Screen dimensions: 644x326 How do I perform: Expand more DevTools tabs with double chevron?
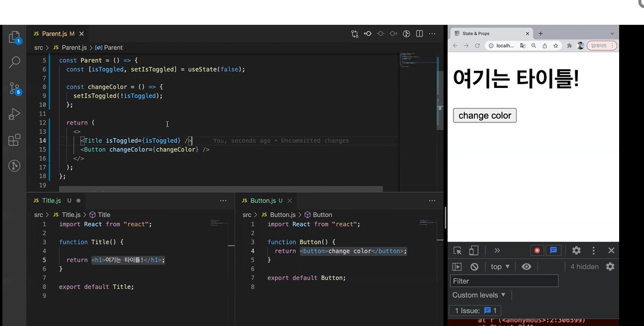tap(497, 250)
